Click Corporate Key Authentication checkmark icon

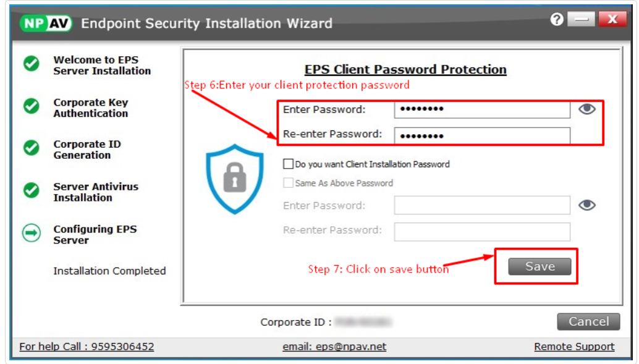[32, 106]
